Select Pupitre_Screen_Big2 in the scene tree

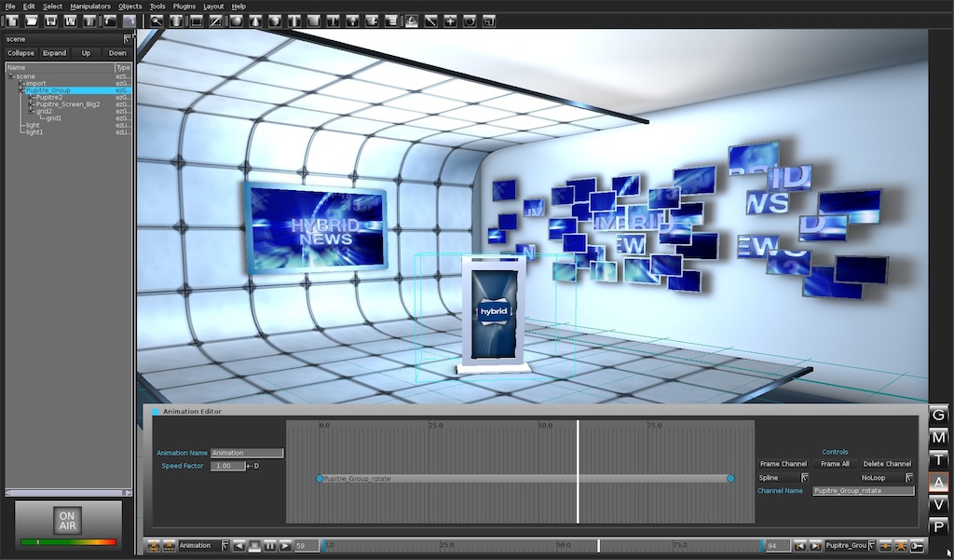point(67,104)
